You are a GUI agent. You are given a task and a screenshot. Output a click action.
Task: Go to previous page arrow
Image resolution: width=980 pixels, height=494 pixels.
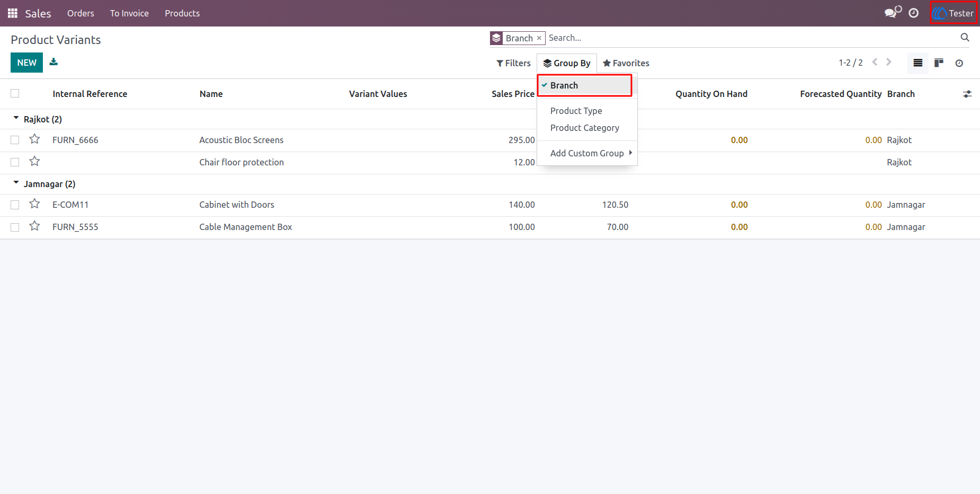[x=875, y=63]
